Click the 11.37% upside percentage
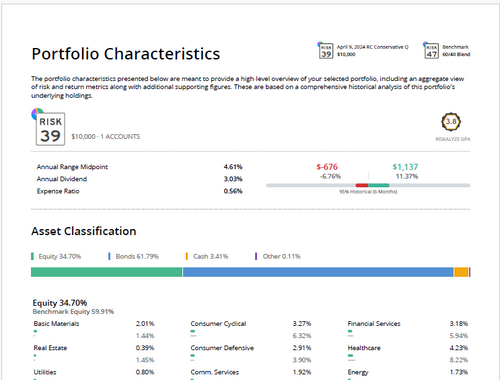The height and width of the screenshot is (380, 500). pos(407,176)
